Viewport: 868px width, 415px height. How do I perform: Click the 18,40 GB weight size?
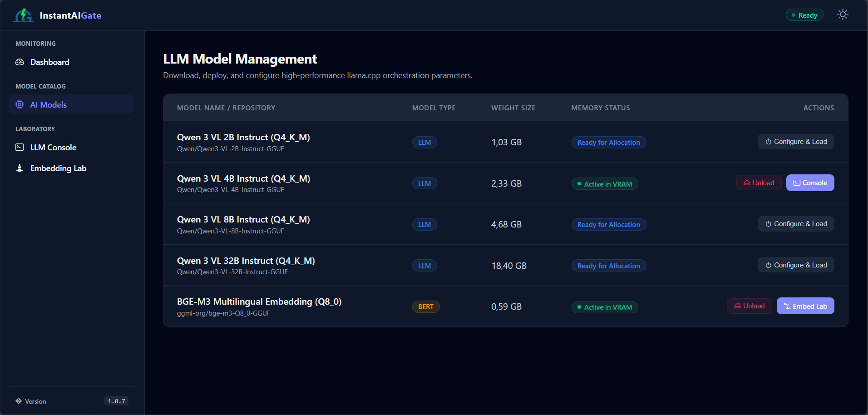[509, 266]
